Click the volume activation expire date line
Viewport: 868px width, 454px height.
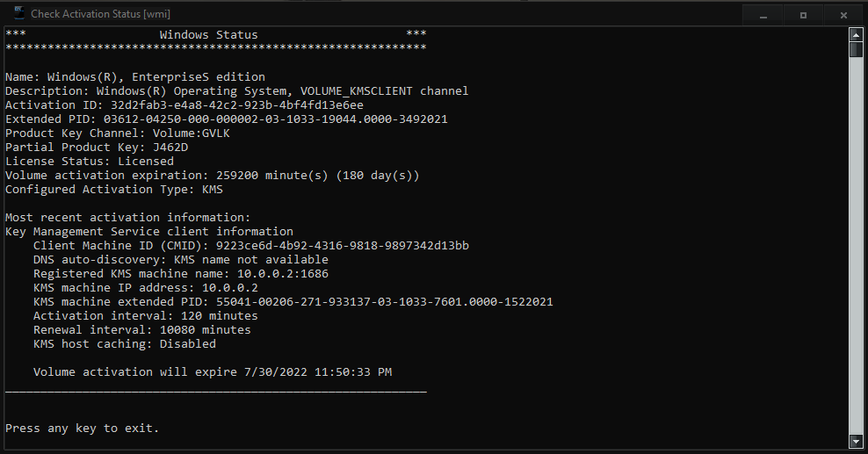tap(213, 372)
